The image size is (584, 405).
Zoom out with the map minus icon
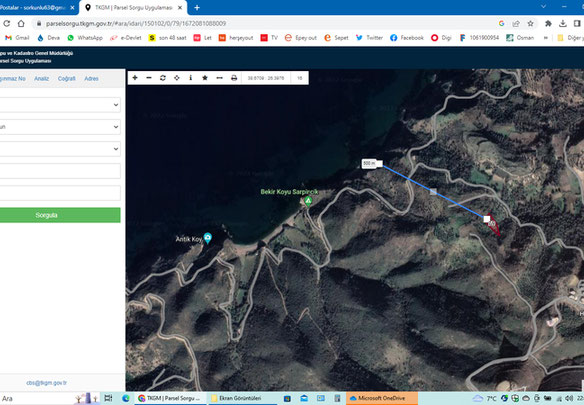click(x=149, y=78)
